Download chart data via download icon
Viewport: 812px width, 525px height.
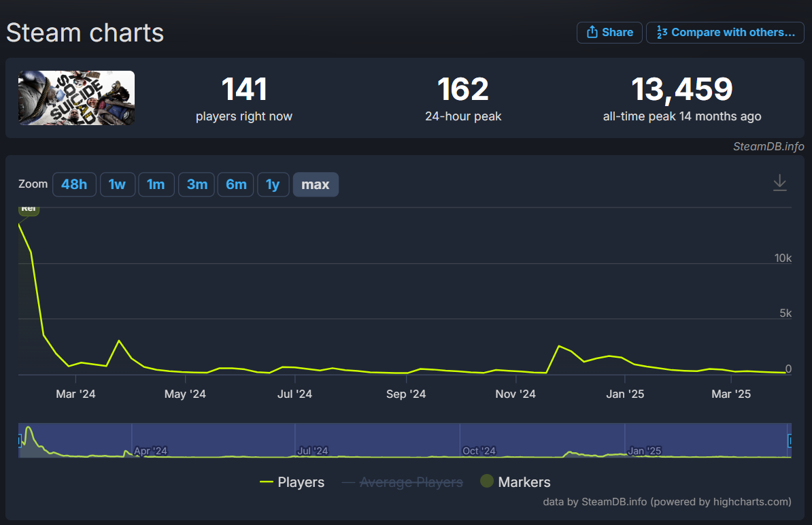click(779, 184)
